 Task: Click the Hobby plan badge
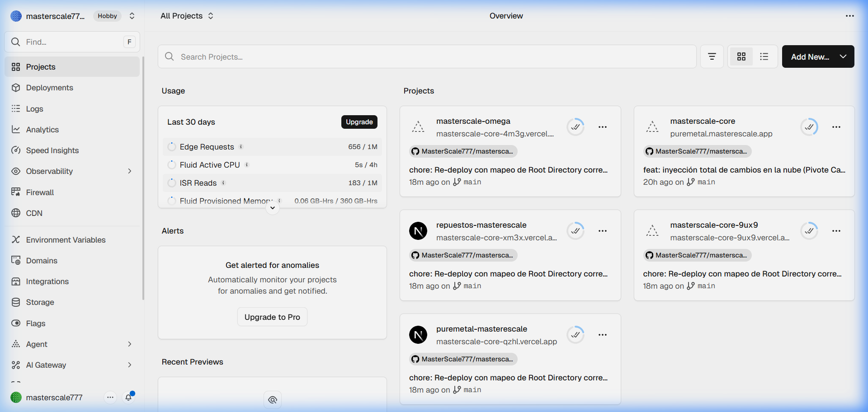(x=108, y=16)
